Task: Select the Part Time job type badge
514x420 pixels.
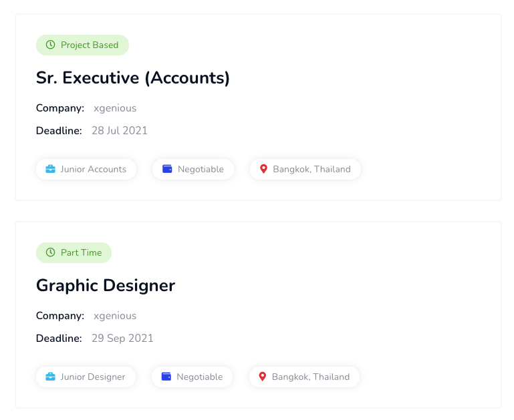Action: point(74,253)
